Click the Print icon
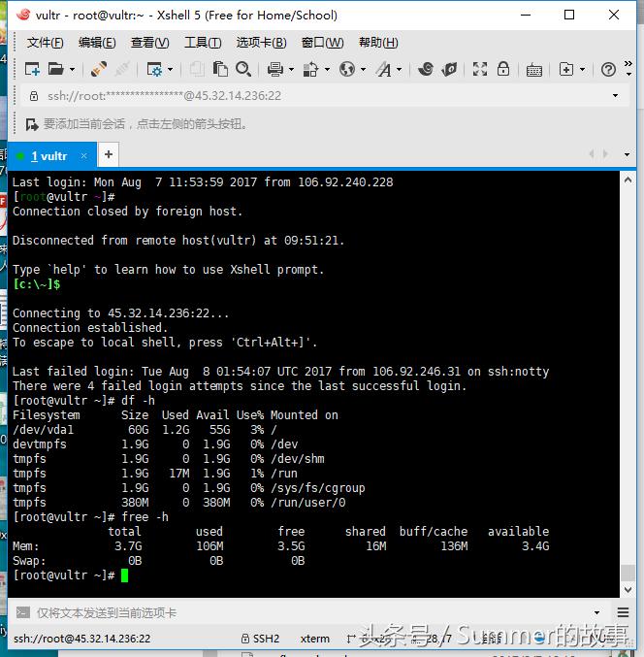This screenshot has width=644, height=657. [275, 69]
